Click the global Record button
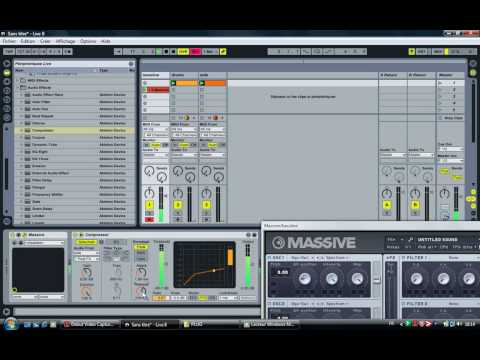 173,51
